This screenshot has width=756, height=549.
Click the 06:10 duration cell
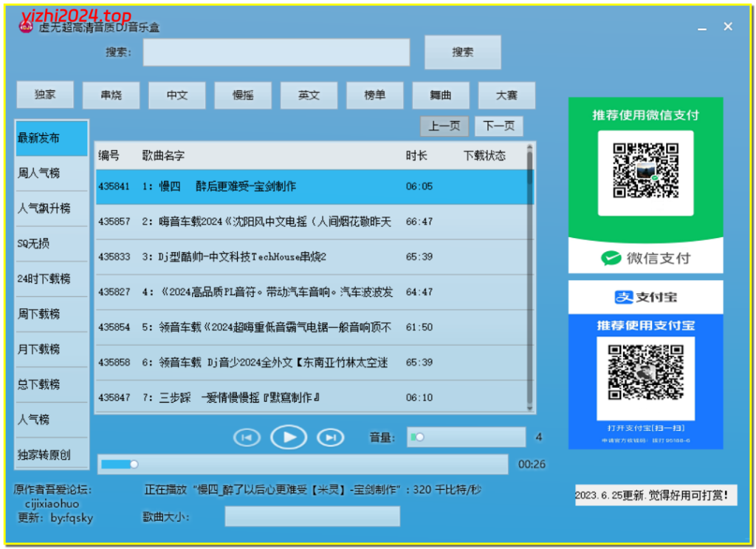click(x=419, y=398)
